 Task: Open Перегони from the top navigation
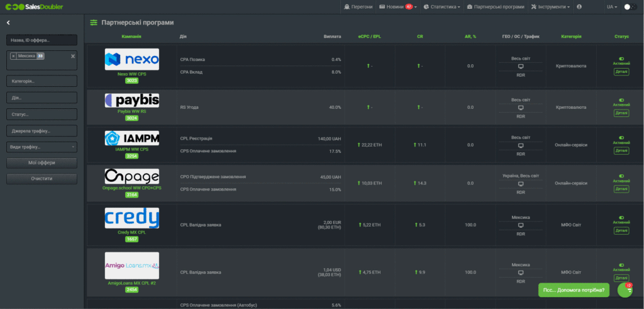click(x=359, y=6)
